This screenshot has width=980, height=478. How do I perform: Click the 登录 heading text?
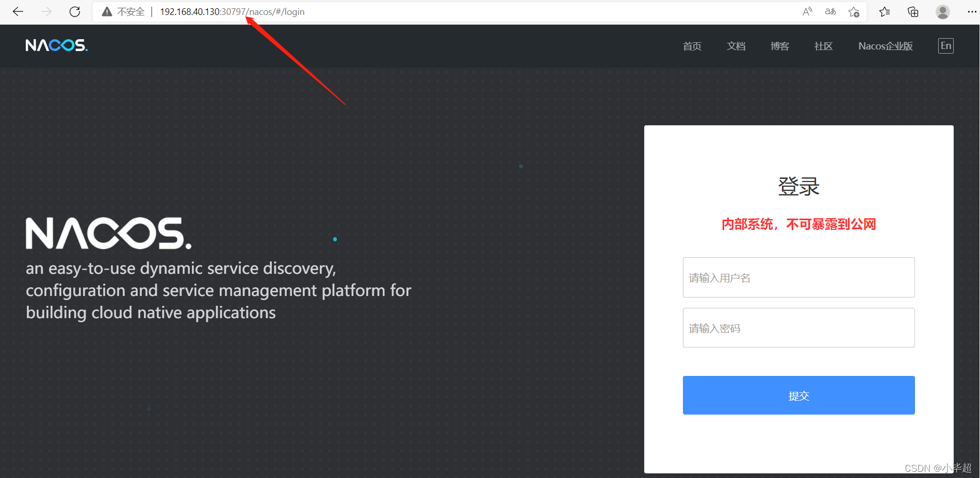pyautogui.click(x=799, y=186)
